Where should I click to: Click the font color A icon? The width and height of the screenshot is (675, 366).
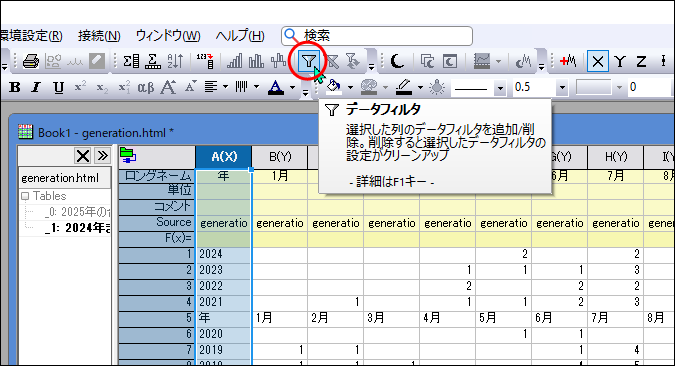pos(276,87)
